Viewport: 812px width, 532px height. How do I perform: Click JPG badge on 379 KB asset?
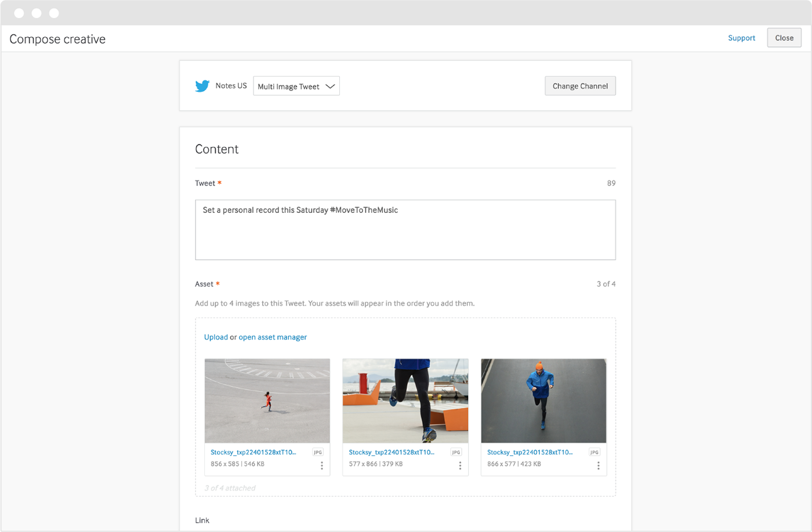point(456,452)
